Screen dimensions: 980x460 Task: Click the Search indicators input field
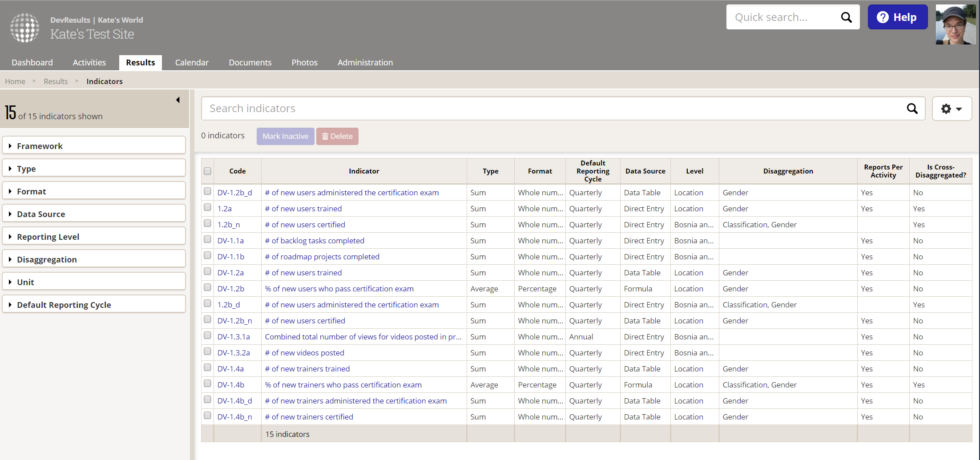pyautogui.click(x=552, y=109)
